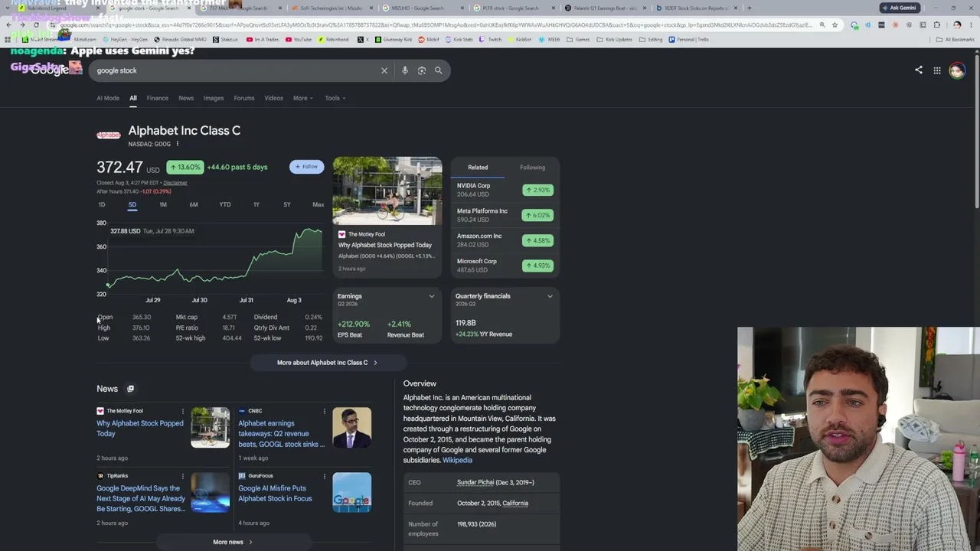Reload the page with the refresh icon

click(x=36, y=24)
